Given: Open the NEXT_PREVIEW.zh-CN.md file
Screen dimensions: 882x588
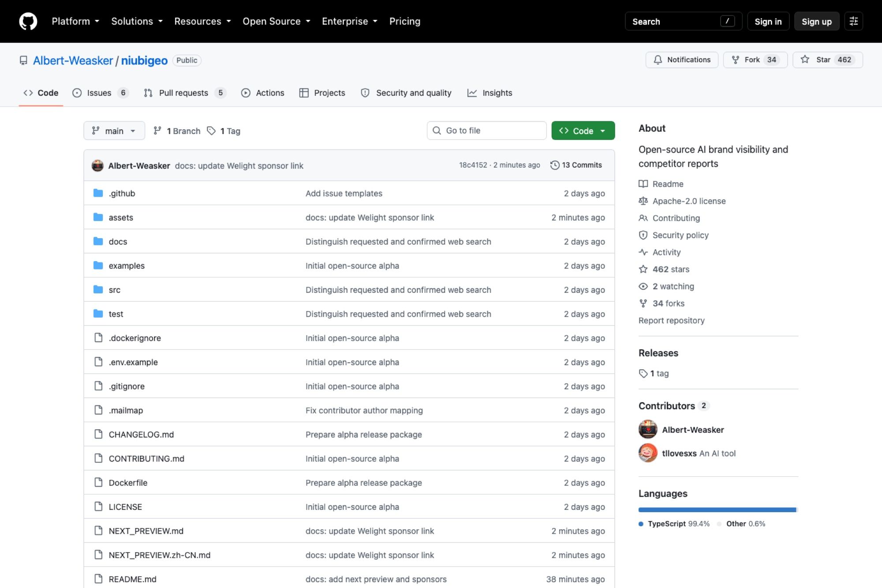Looking at the screenshot, I should pos(159,555).
